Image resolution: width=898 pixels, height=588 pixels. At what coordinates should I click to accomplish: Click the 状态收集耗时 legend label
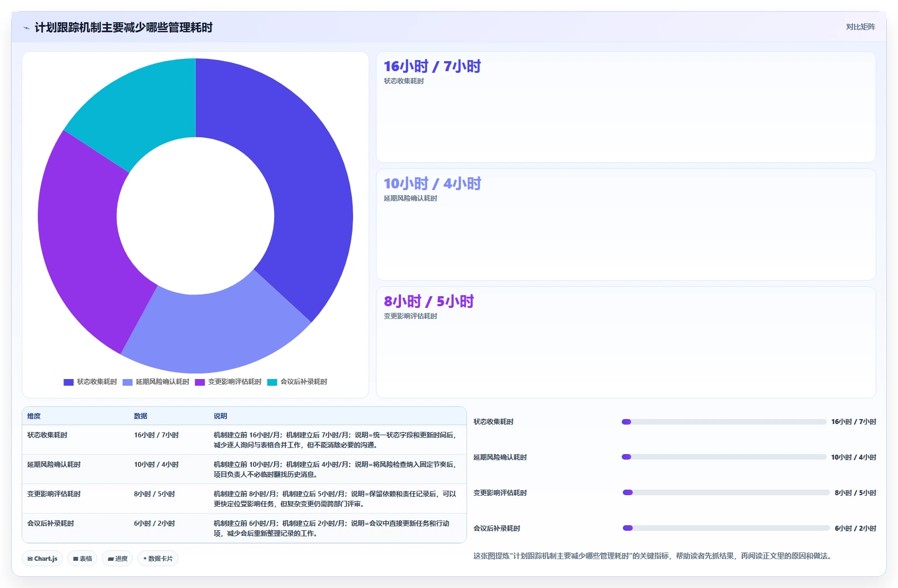coord(97,382)
